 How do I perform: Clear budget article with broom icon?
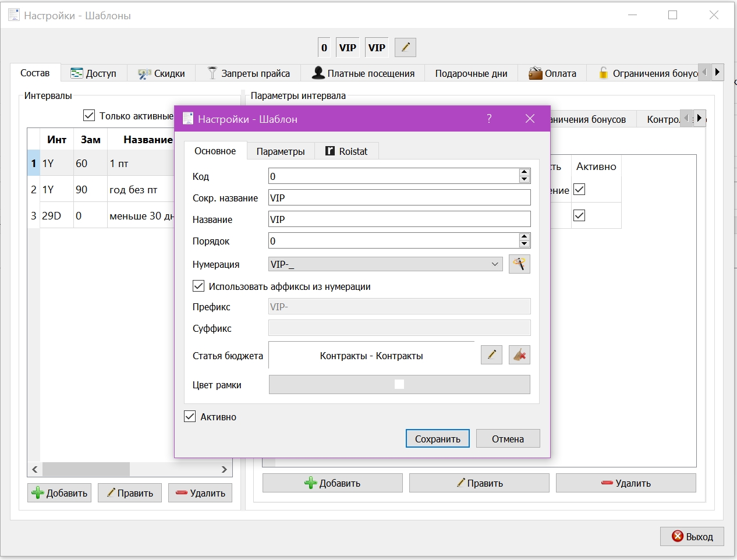(519, 355)
